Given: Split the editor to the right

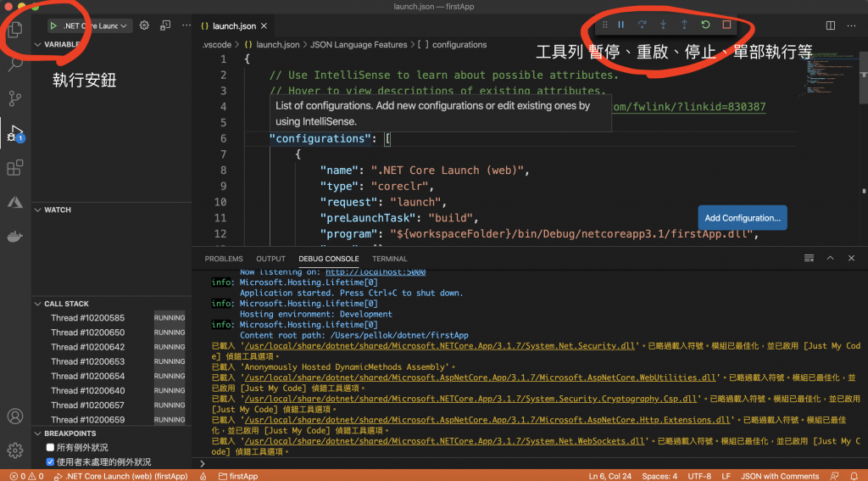Looking at the screenshot, I should click(831, 25).
